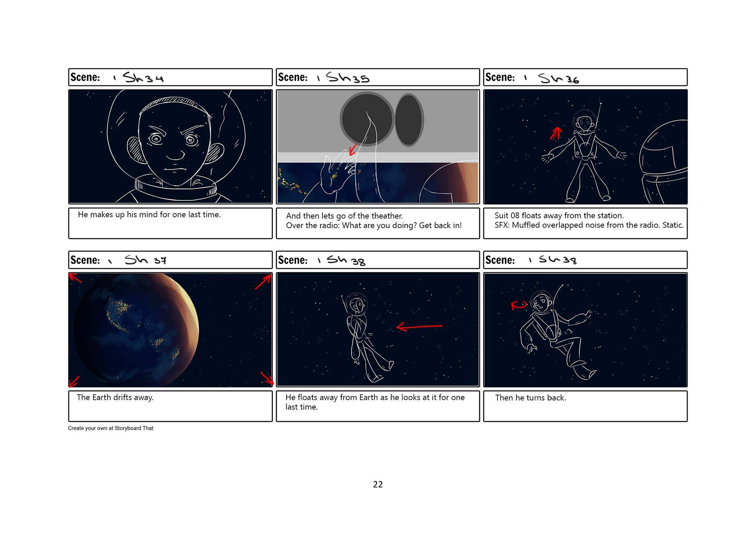The width and height of the screenshot is (756, 534).
Task: Click the astronaut turning back panel
Action: 585,329
